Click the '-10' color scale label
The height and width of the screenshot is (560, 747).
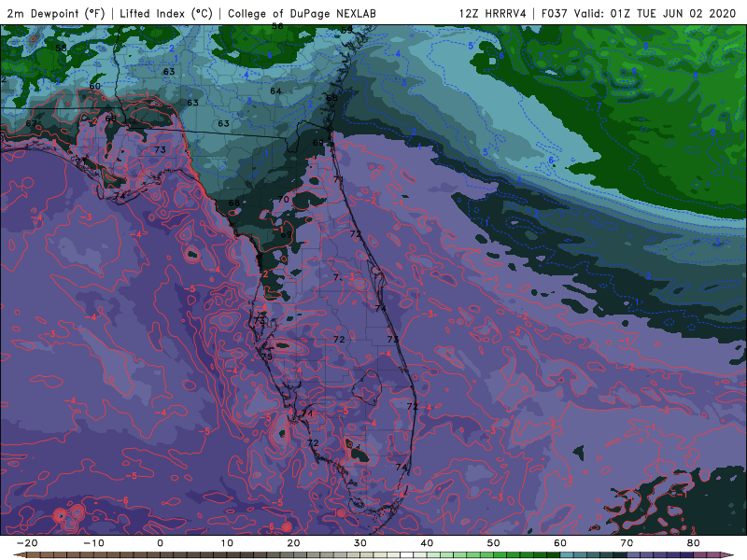point(93,543)
